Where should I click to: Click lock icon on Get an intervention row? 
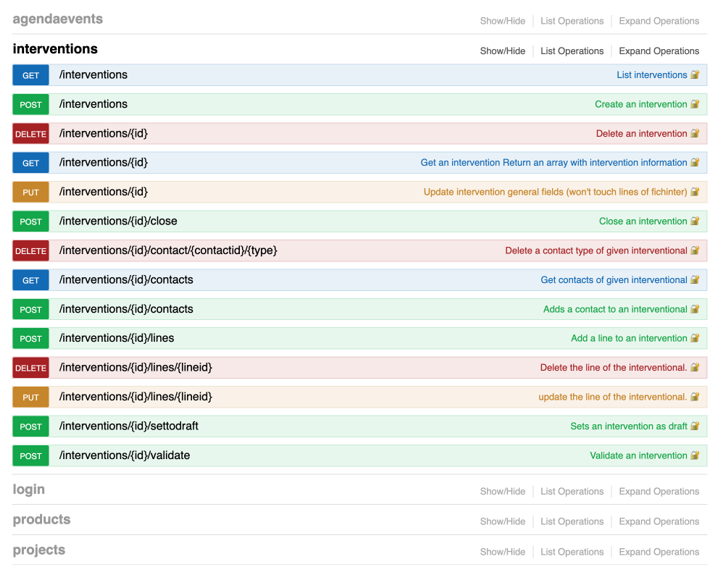(x=695, y=162)
